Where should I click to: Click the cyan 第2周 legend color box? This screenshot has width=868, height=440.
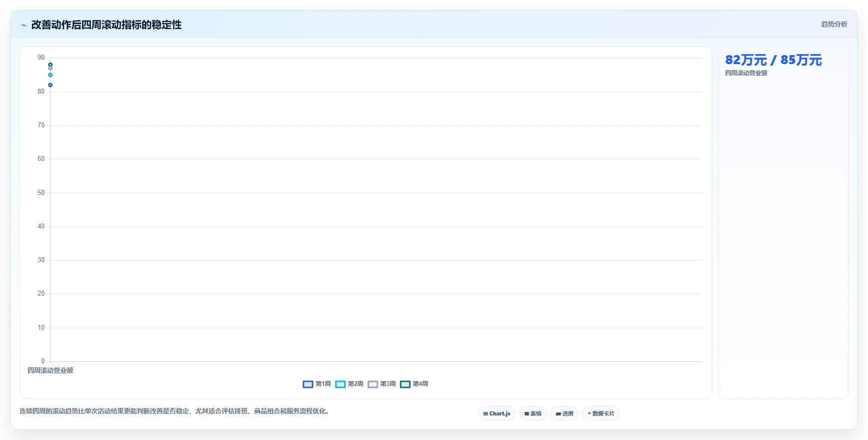340,384
